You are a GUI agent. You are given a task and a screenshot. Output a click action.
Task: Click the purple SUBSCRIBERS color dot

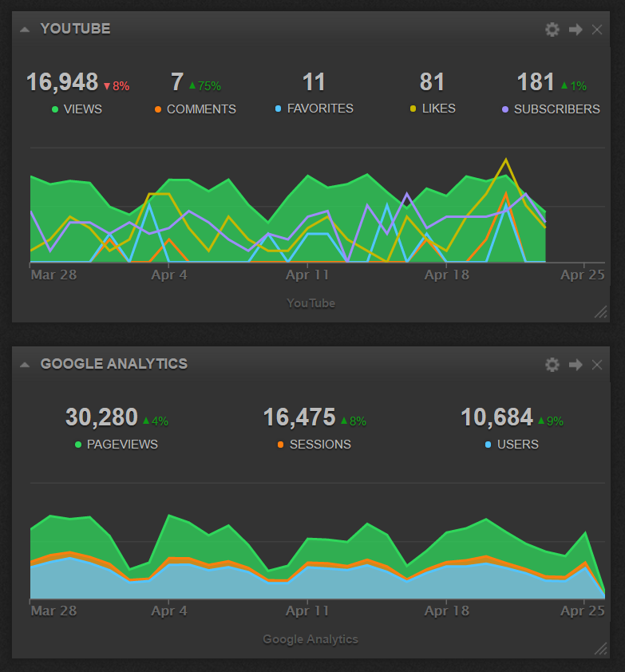pyautogui.click(x=505, y=109)
